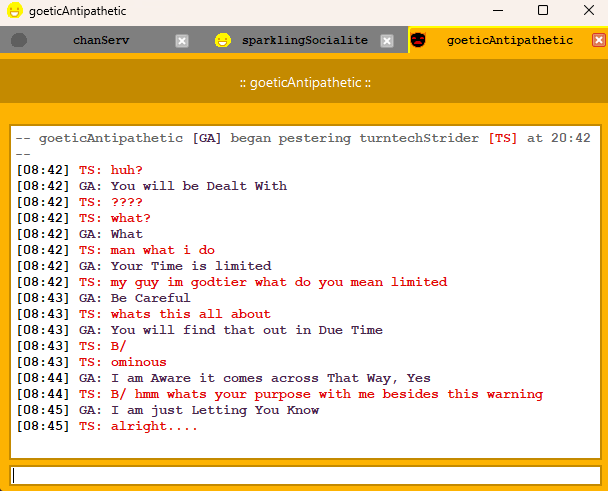Minimize the goeticAntipathetic window
The width and height of the screenshot is (608, 491).
(498, 10)
